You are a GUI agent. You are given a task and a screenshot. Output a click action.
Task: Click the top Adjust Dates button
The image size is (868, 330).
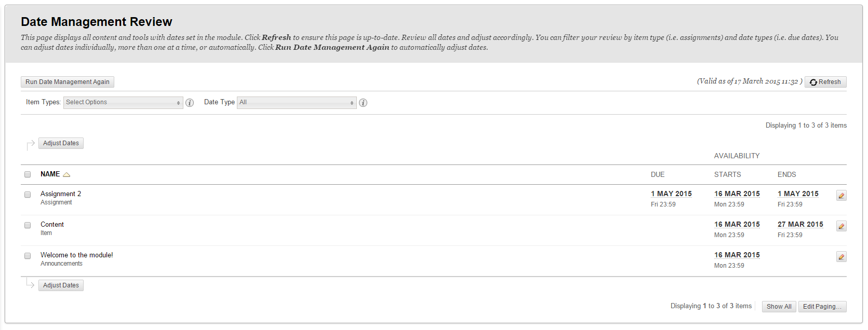[61, 143]
